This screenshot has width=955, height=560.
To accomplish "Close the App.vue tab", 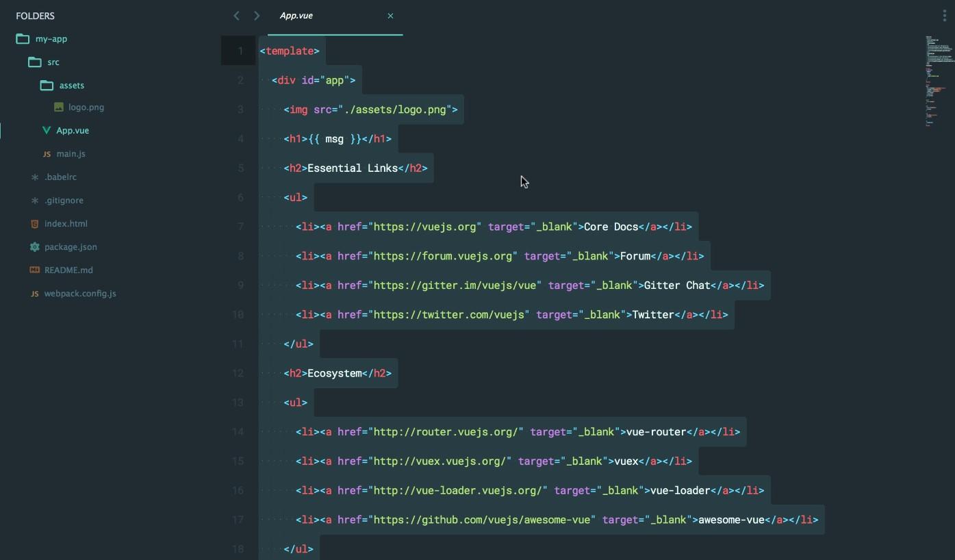I will (390, 16).
